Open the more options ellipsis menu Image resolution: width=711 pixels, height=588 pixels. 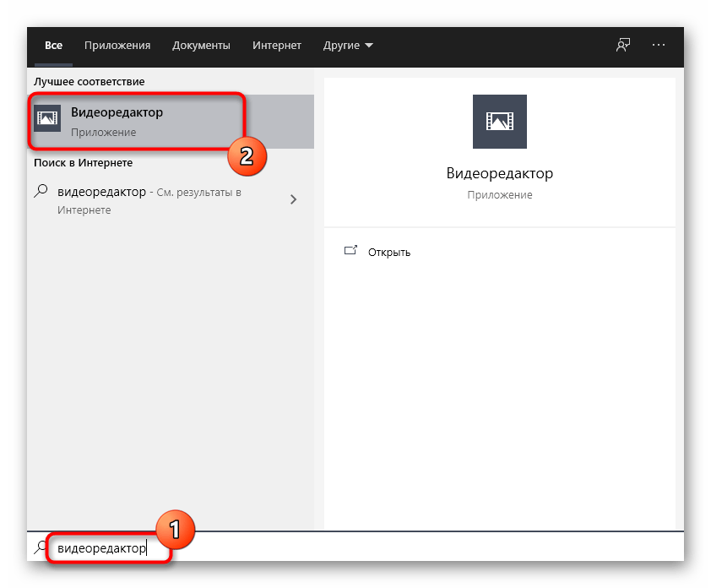coord(659,46)
